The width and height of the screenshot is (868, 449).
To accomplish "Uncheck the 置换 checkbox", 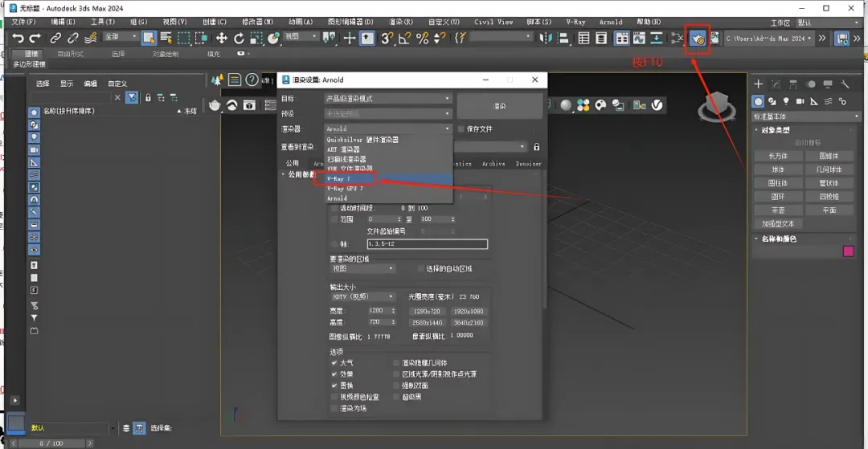I will 334,386.
